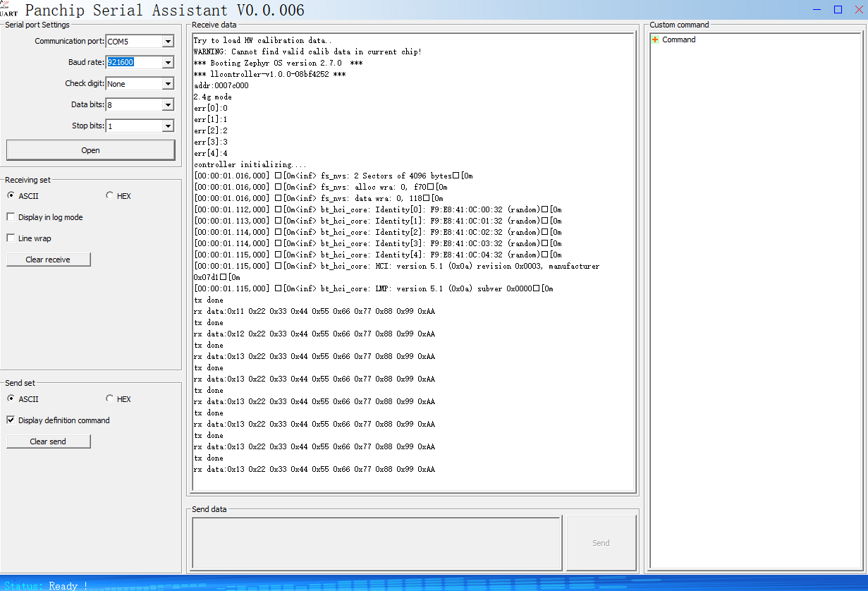The image size is (868, 591).
Task: Click the 'Booting Zephyr OS version 2.7.0' line
Action: tap(278, 63)
